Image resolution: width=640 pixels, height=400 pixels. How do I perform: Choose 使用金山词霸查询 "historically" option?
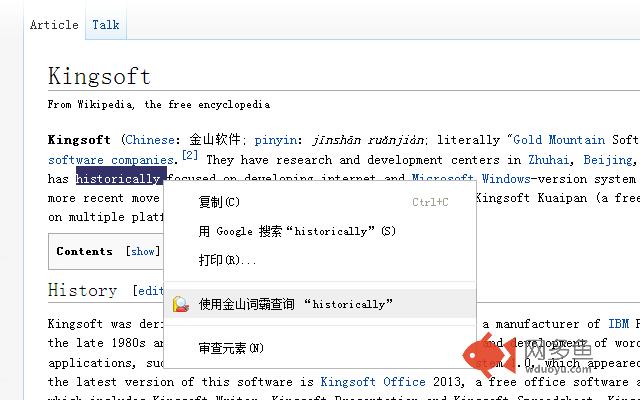(320, 304)
